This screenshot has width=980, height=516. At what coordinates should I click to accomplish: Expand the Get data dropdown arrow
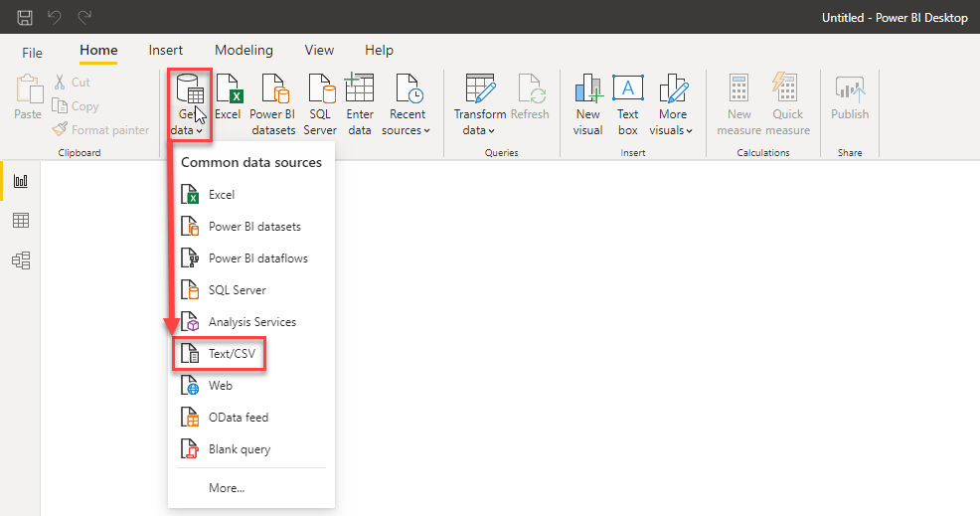pyautogui.click(x=199, y=130)
